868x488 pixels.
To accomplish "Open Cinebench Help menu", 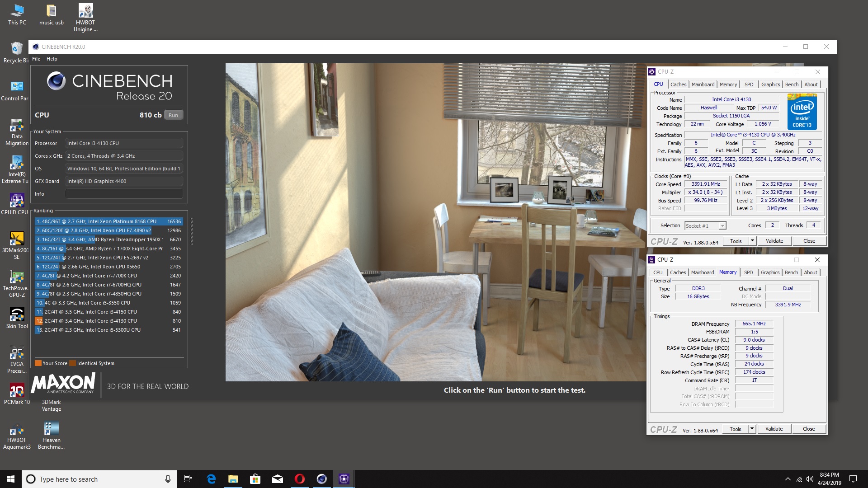I will tap(52, 59).
